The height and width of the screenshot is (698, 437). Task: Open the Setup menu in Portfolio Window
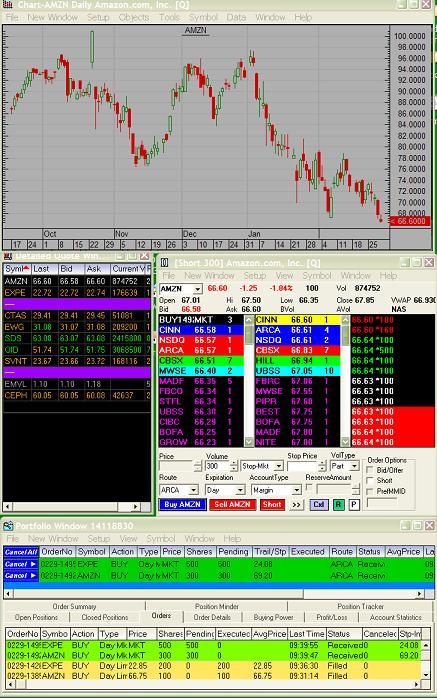click(x=98, y=539)
